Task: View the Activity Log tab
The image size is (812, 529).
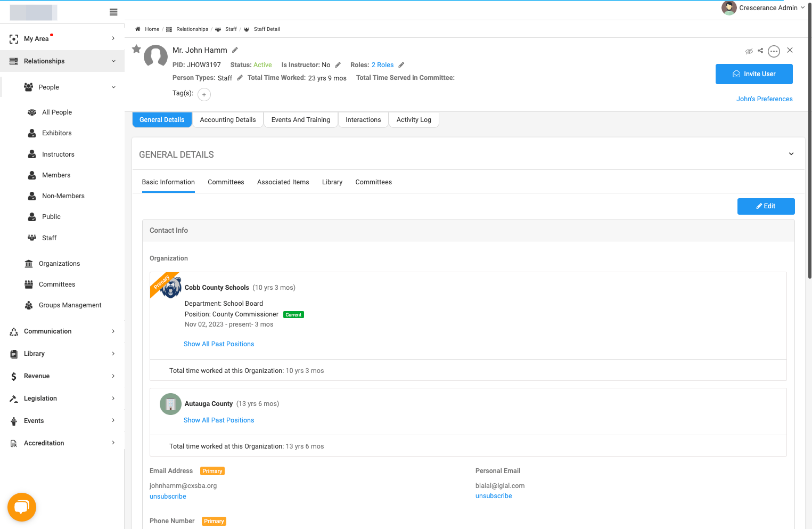Action: point(414,120)
